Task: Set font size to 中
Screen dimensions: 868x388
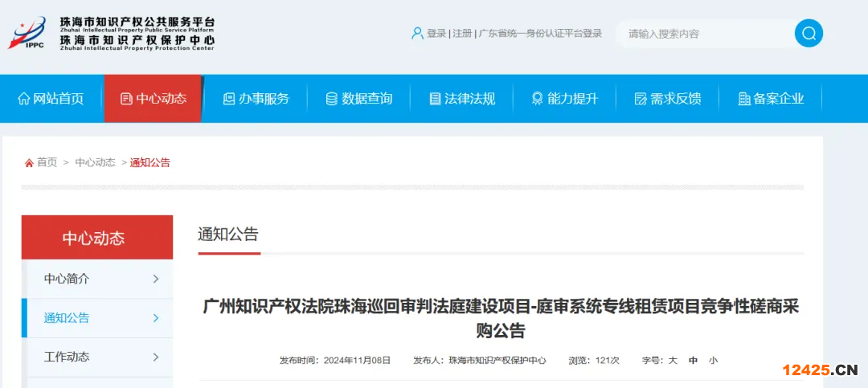Action: [693, 361]
